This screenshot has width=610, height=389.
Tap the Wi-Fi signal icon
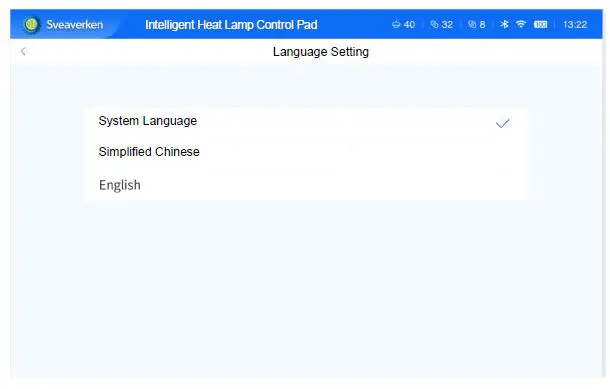521,24
